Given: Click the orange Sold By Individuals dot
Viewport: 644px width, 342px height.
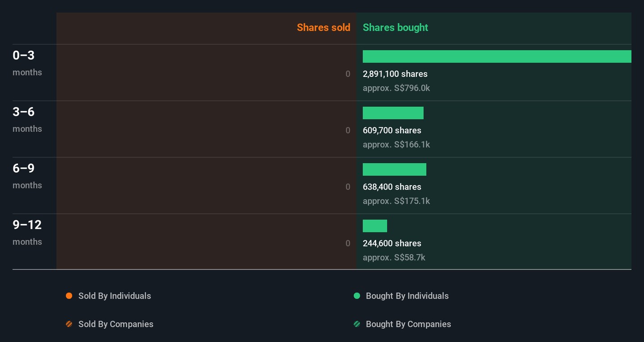Looking at the screenshot, I should coord(69,296).
